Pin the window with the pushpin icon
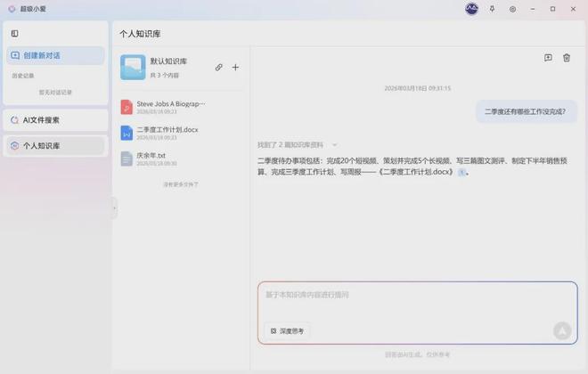This screenshot has height=374, width=588. point(492,9)
